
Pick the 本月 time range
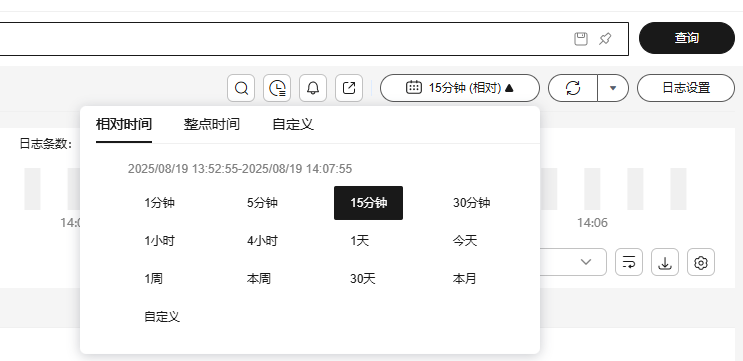(464, 279)
